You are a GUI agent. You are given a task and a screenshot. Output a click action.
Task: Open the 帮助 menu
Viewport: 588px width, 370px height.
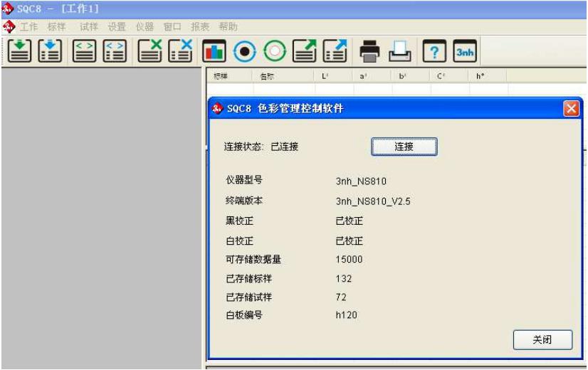click(x=228, y=27)
